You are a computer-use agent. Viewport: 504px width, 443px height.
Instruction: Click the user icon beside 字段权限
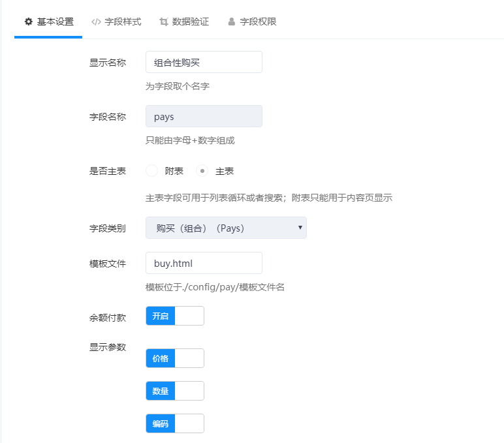231,22
